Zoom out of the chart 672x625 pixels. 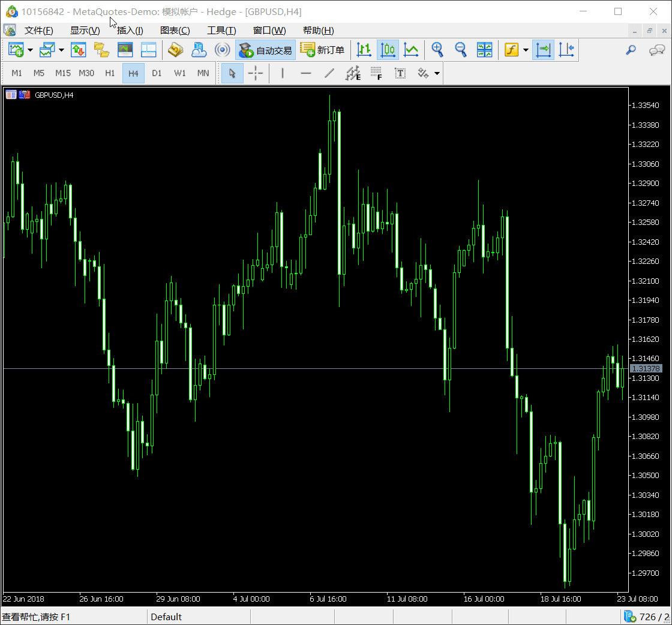point(461,50)
